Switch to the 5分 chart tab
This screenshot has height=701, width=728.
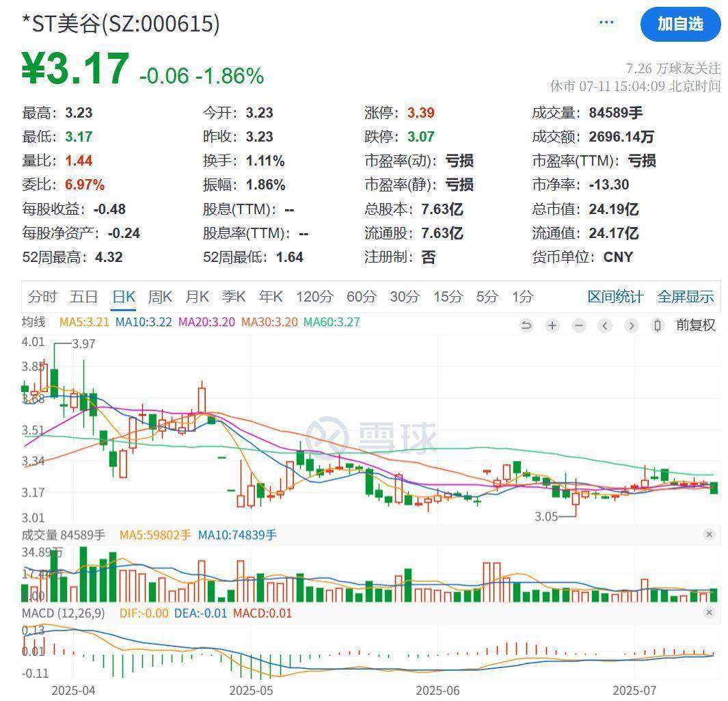tap(487, 296)
